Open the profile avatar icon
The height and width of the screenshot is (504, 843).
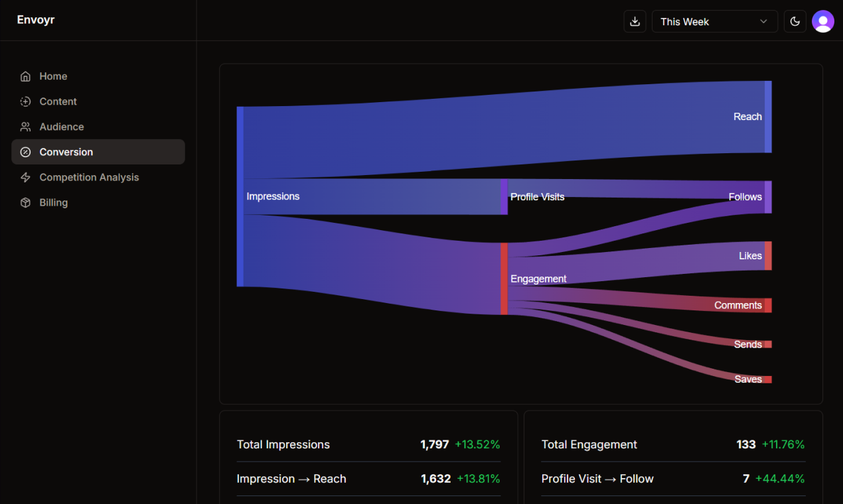tap(823, 21)
